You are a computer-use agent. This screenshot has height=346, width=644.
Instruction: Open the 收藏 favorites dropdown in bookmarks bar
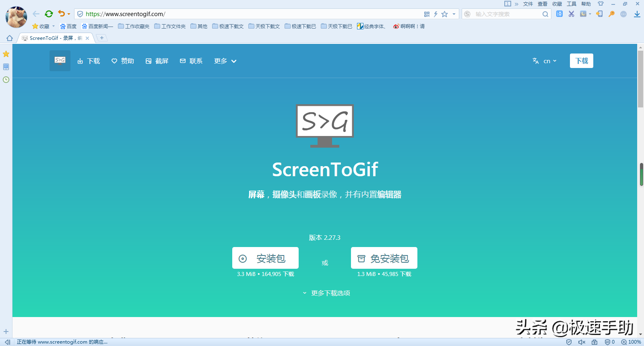click(x=43, y=26)
